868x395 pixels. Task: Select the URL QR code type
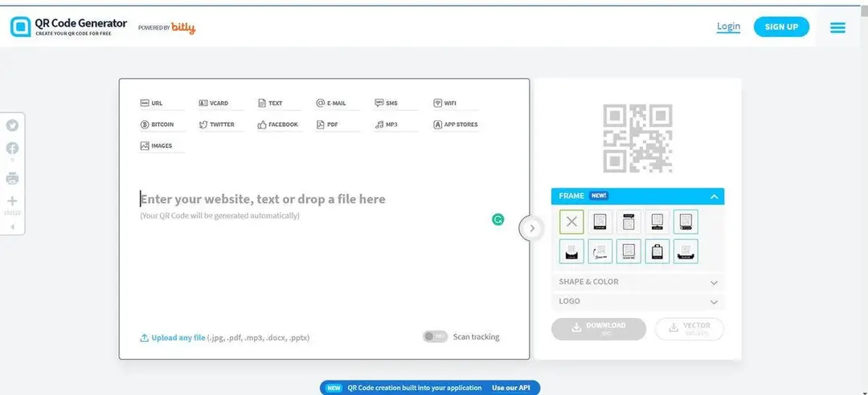coord(152,104)
